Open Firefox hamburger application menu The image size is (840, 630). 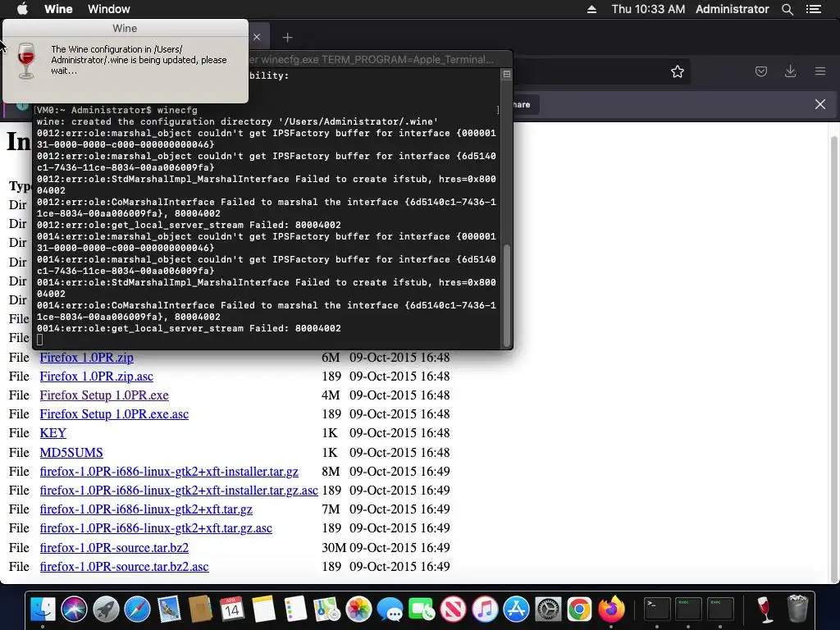[x=819, y=71]
